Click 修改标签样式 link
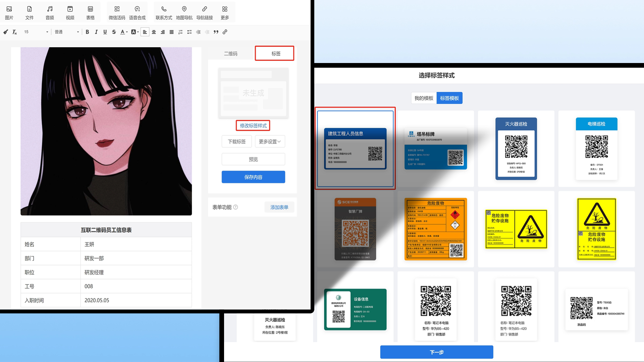Image resolution: width=644 pixels, height=362 pixels. click(253, 126)
